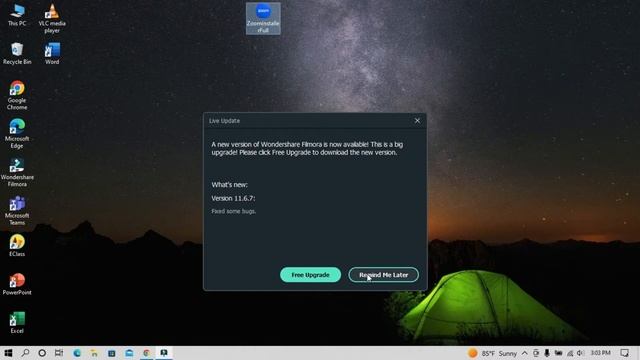Viewport: 640px width, 360px height.
Task: Open the Windows Start menu
Action: (8, 353)
